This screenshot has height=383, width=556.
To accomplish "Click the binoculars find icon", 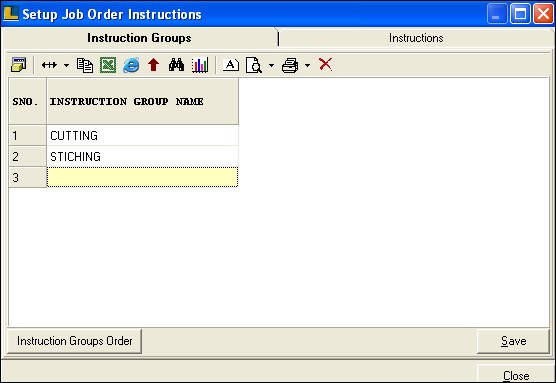I will point(176,65).
